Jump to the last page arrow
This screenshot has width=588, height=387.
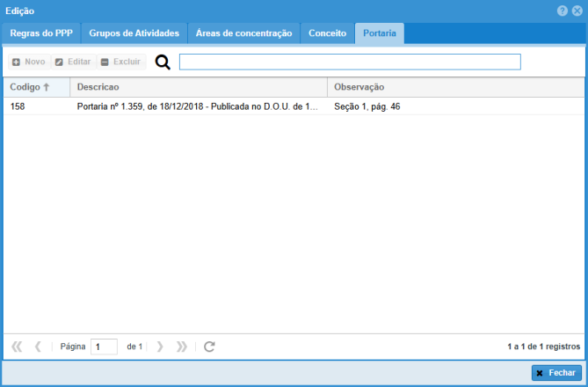point(182,347)
